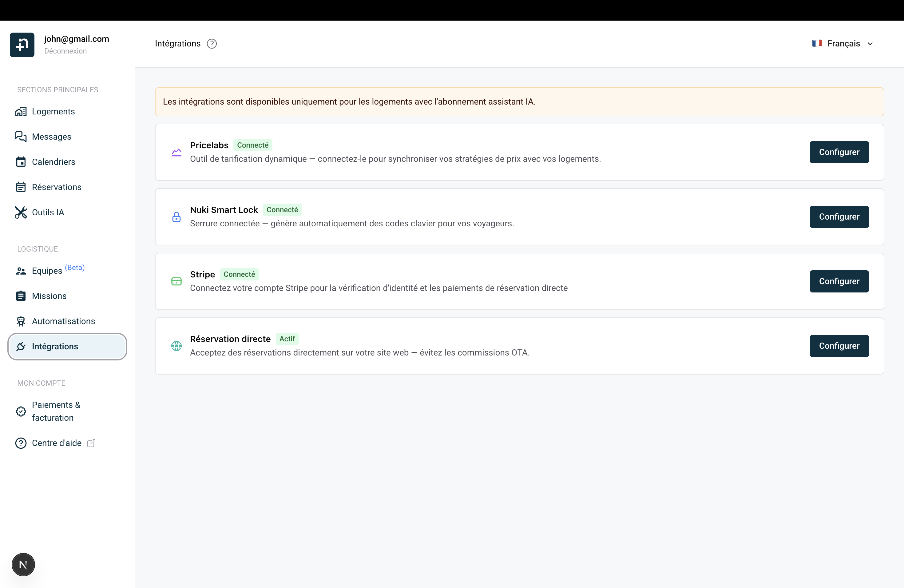Click the Actif badge on Réservation directe
904x588 pixels.
287,339
